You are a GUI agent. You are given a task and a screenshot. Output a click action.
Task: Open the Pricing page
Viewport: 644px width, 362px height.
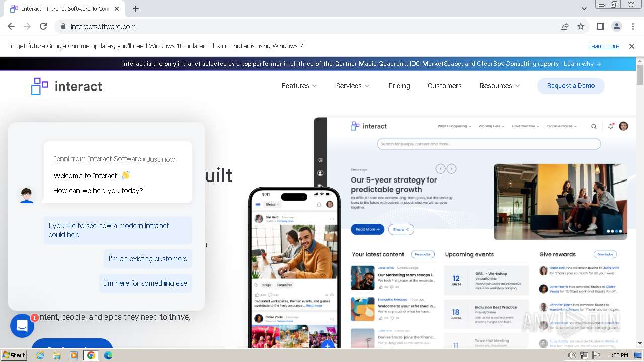399,86
